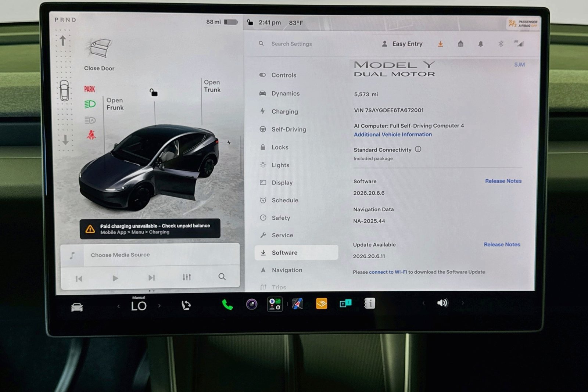
Task: Tap the LTE signal strength icon
Action: [x=519, y=43]
